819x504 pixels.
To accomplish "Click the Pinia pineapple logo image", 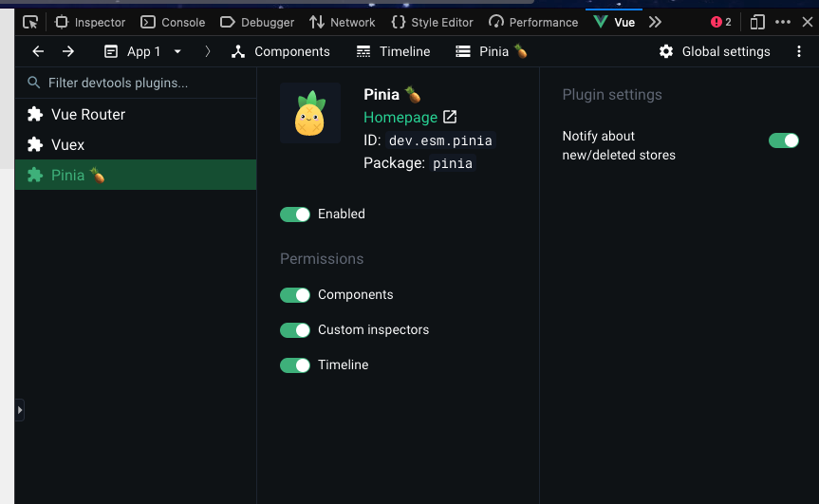I will click(x=309, y=113).
